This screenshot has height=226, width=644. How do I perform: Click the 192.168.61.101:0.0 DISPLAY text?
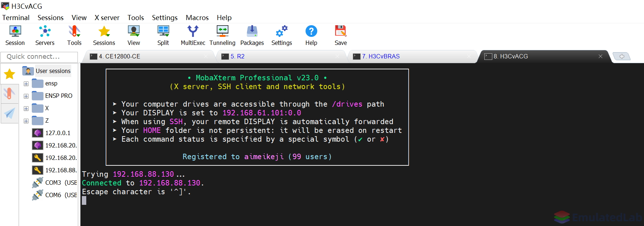(262, 113)
